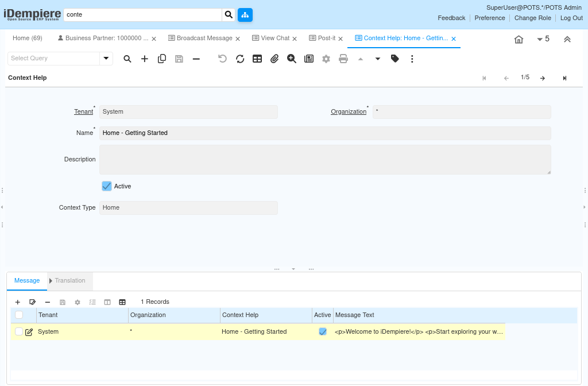Viewport: 588px width, 386px height.
Task: Jump to the last record
Action: (564, 78)
